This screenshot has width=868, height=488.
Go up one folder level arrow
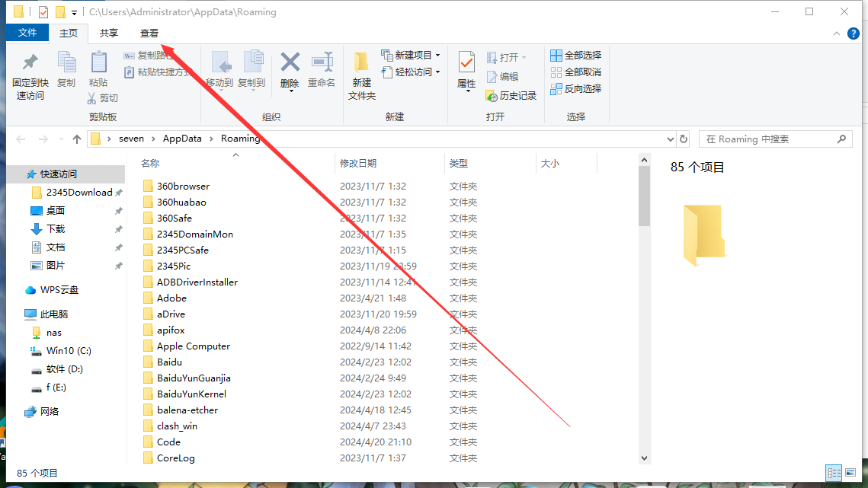coord(76,139)
